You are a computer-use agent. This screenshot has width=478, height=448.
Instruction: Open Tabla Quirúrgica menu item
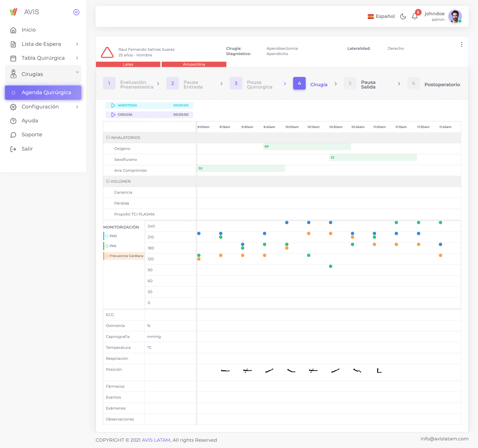[43, 58]
